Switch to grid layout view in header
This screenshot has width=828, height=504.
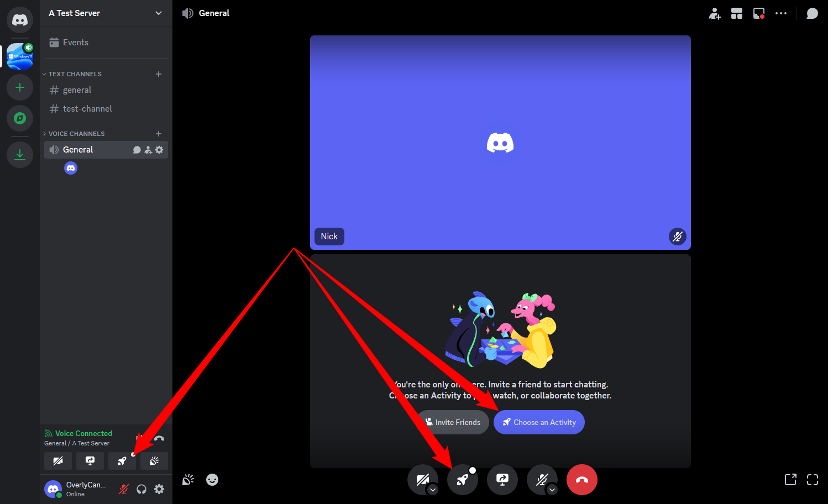coord(737,13)
